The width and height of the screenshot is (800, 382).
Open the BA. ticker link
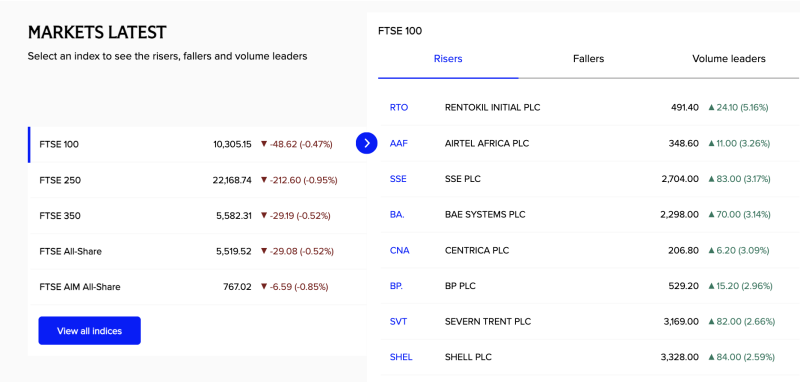pos(397,215)
